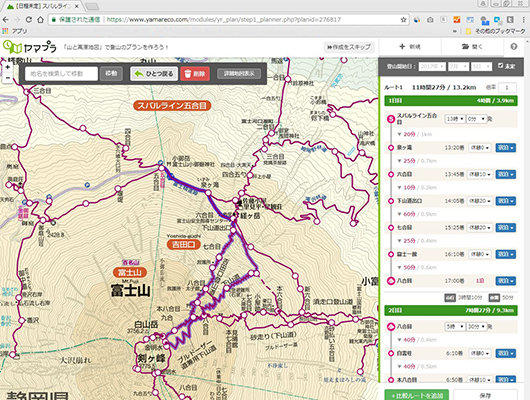
Task: Go to browser home page
Action: (41, 20)
